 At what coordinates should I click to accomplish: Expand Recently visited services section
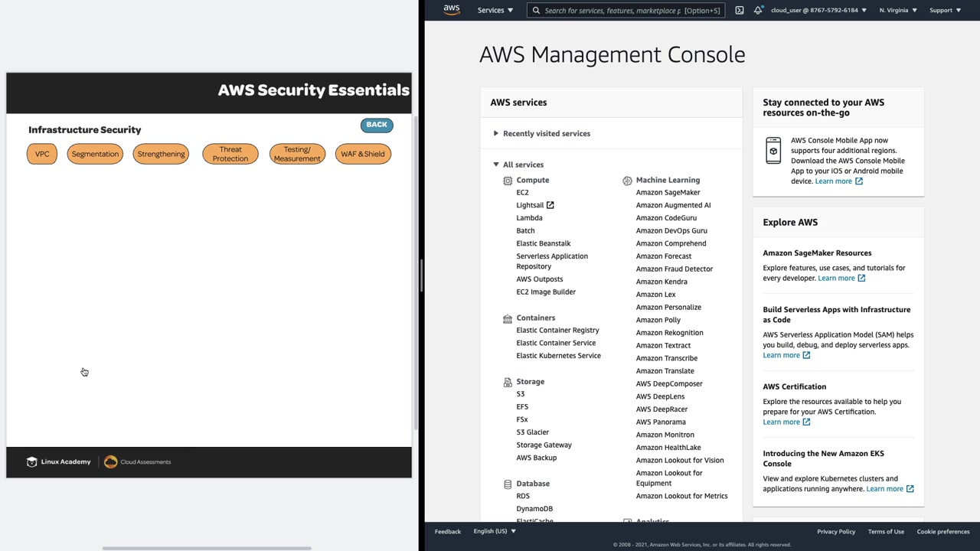(x=496, y=134)
